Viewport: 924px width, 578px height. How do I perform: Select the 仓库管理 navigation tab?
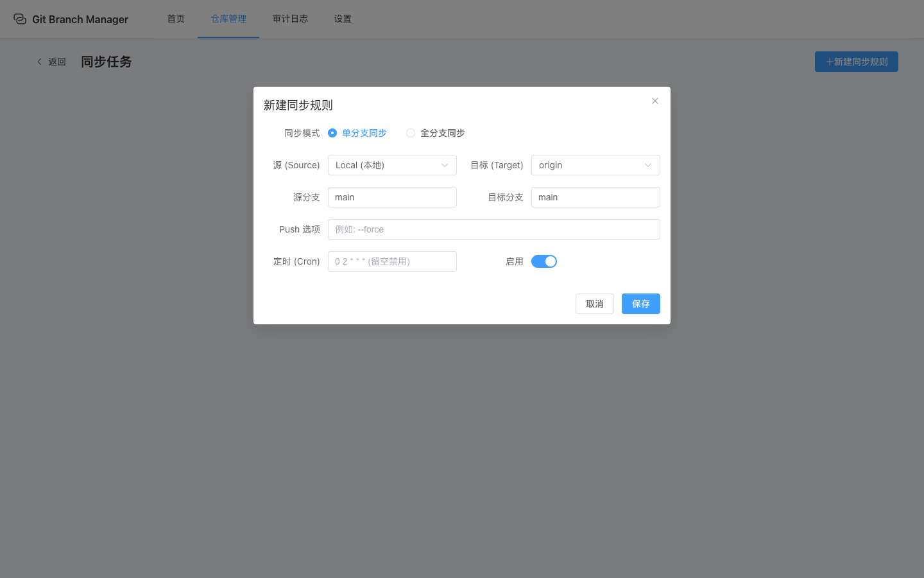(228, 19)
